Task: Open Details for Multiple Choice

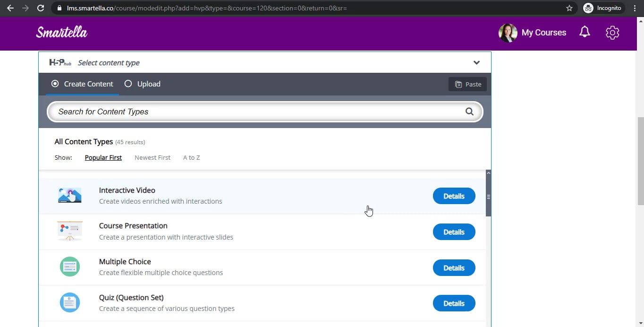Action: coord(454,268)
